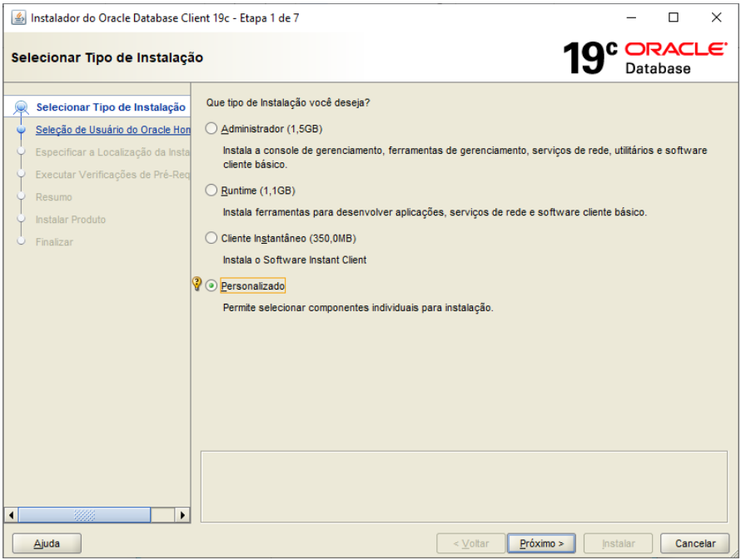The image size is (741, 560).
Task: Click the current step icon for Selecionar Tipo de Instalação
Action: [x=21, y=107]
